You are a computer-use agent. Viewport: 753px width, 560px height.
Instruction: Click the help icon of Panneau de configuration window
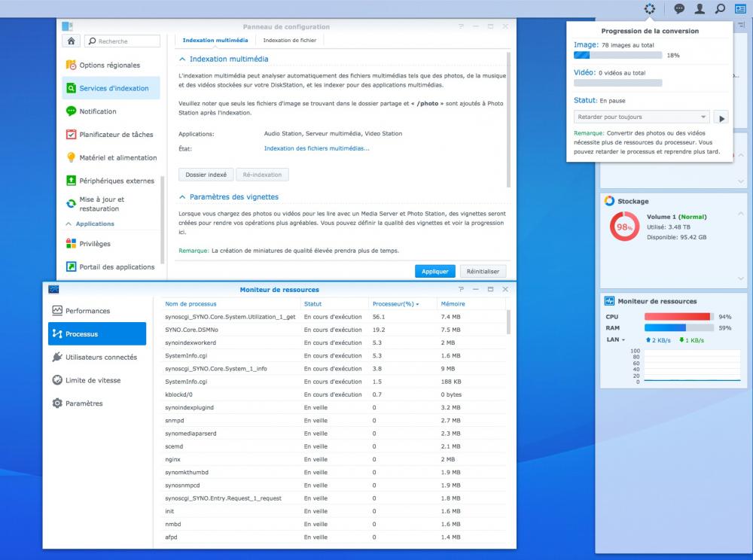[x=461, y=26]
